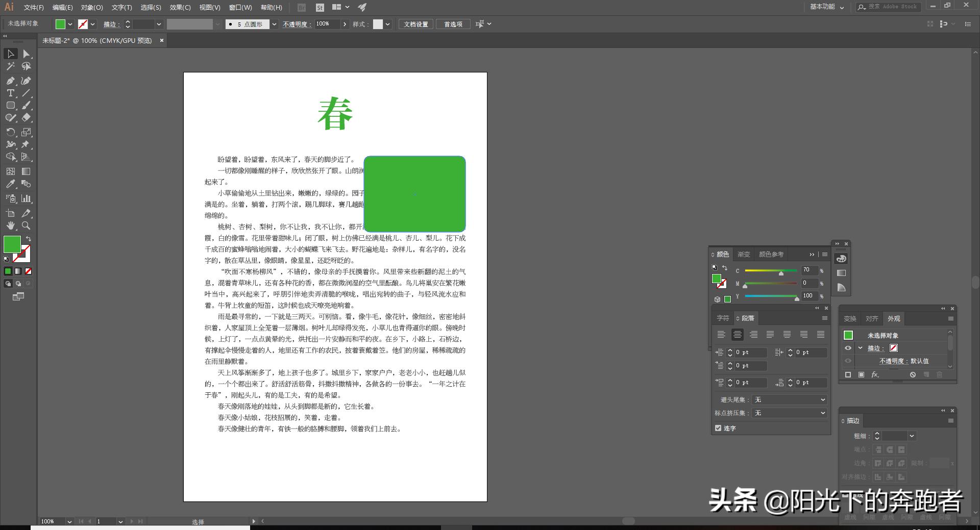
Task: Select the Pen tool
Action: point(10,81)
